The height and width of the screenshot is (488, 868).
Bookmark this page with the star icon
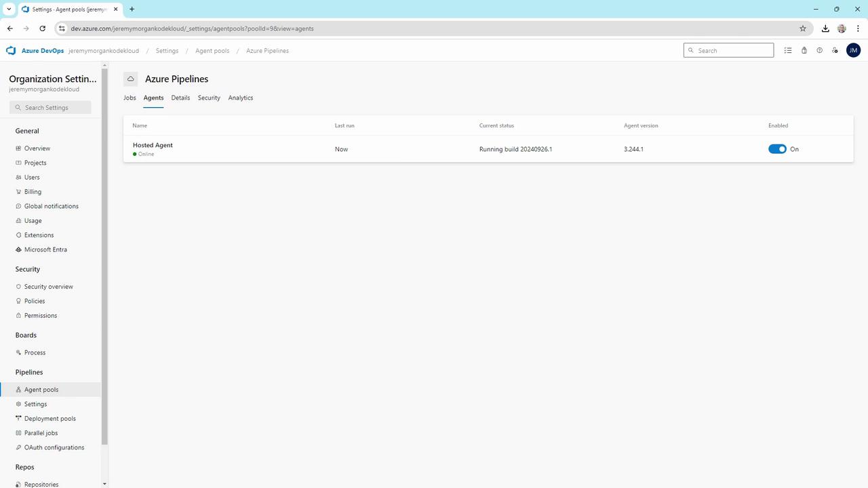tap(803, 28)
